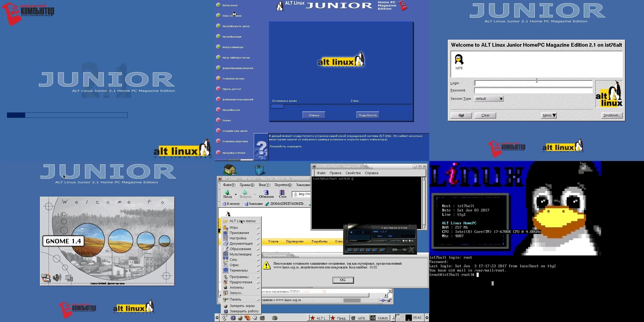Open the Session Type combo box in login window

(489, 99)
